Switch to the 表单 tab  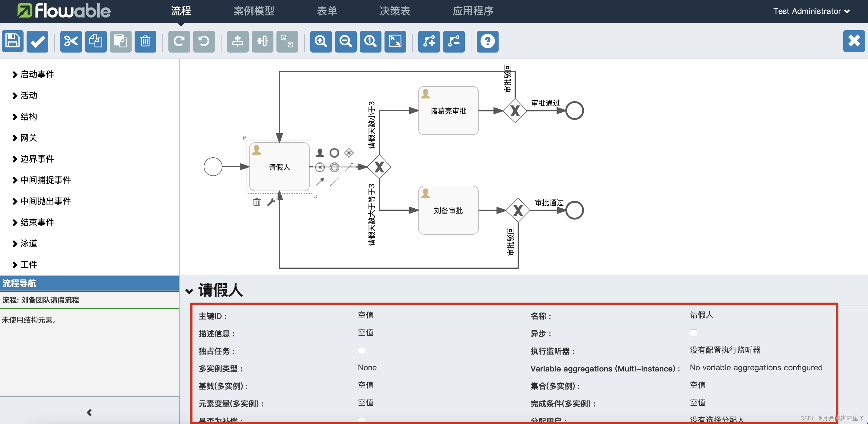[x=327, y=11]
